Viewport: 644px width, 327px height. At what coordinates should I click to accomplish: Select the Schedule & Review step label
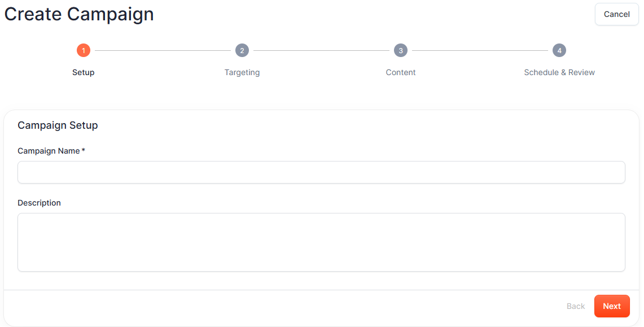[559, 72]
